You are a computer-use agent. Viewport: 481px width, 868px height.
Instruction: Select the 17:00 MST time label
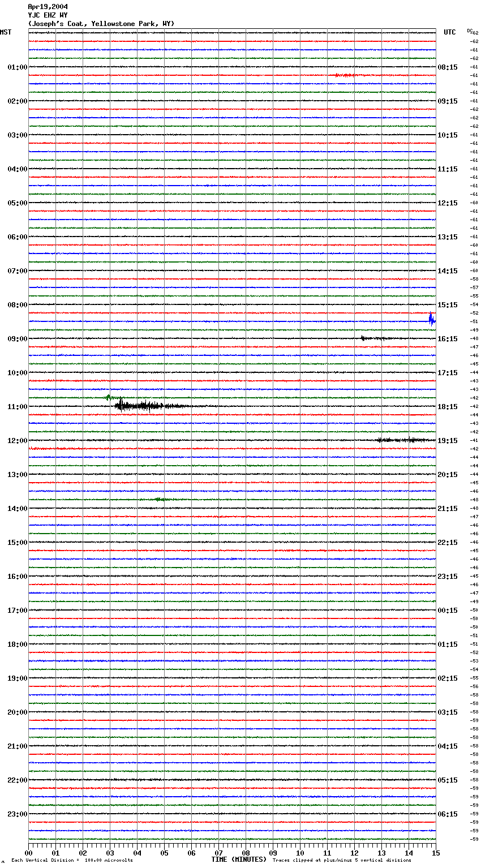coord(18,611)
